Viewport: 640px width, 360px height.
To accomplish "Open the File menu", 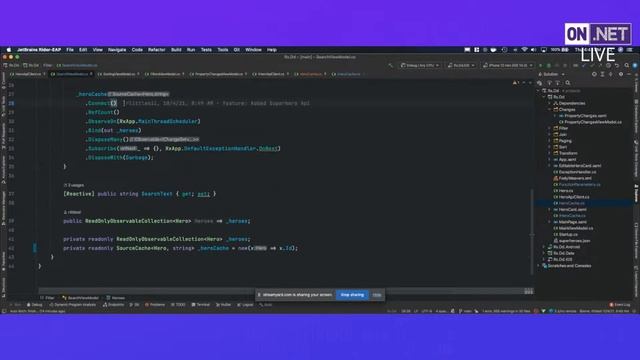I will [70, 50].
